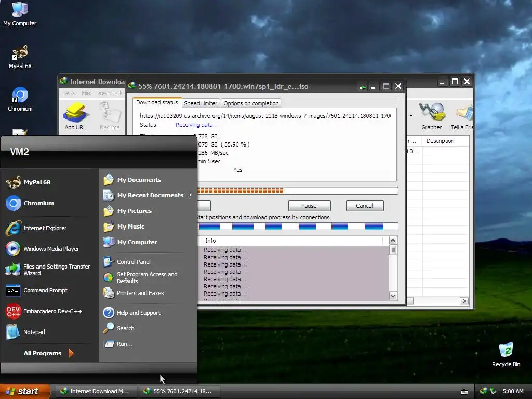532x399 pixels.
Task: Click the system clock showing 5:00 AM
Action: pos(513,391)
